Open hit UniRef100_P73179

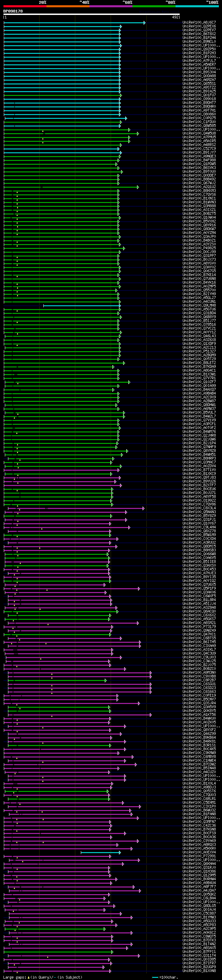pos(199,626)
